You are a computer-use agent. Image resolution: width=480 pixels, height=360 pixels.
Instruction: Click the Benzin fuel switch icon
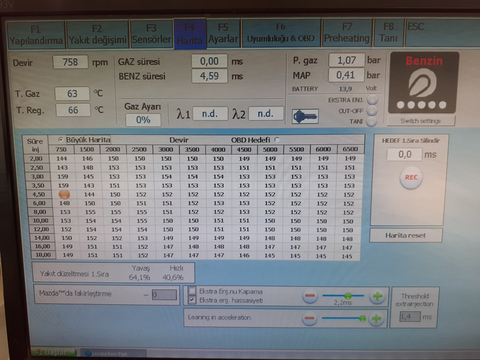point(423,82)
